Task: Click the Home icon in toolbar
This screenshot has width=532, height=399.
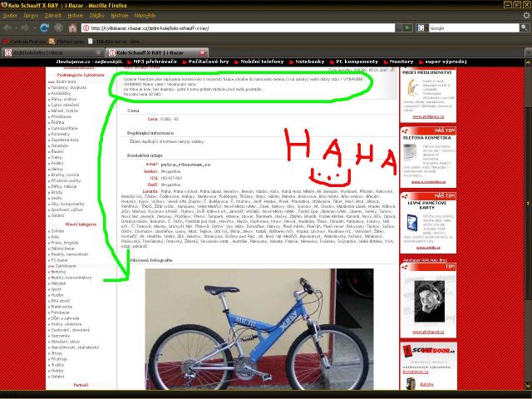Action: click(72, 27)
